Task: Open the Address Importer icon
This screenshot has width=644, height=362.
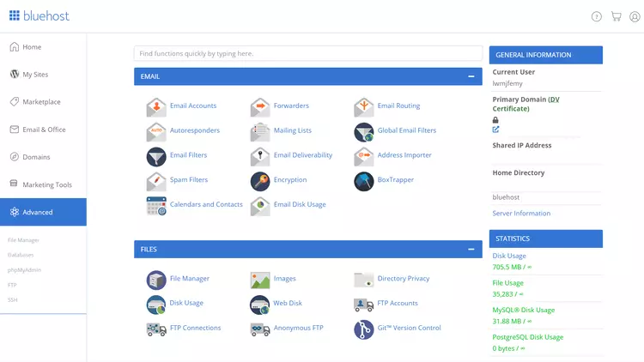Action: click(364, 156)
